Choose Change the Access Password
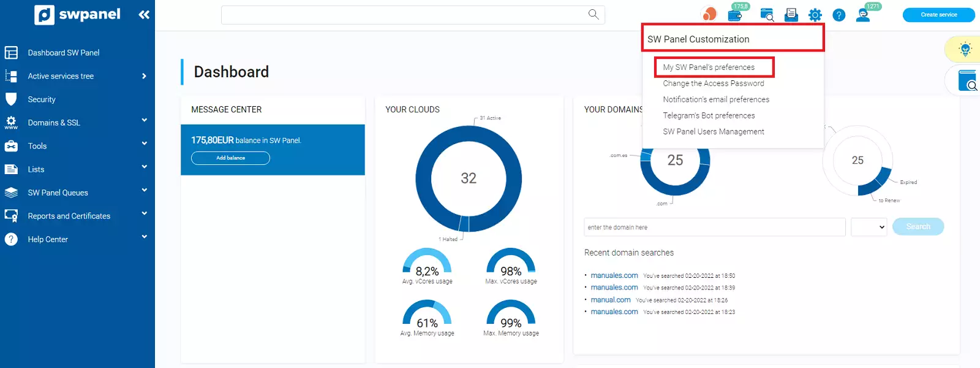The image size is (980, 368). pyautogui.click(x=713, y=83)
